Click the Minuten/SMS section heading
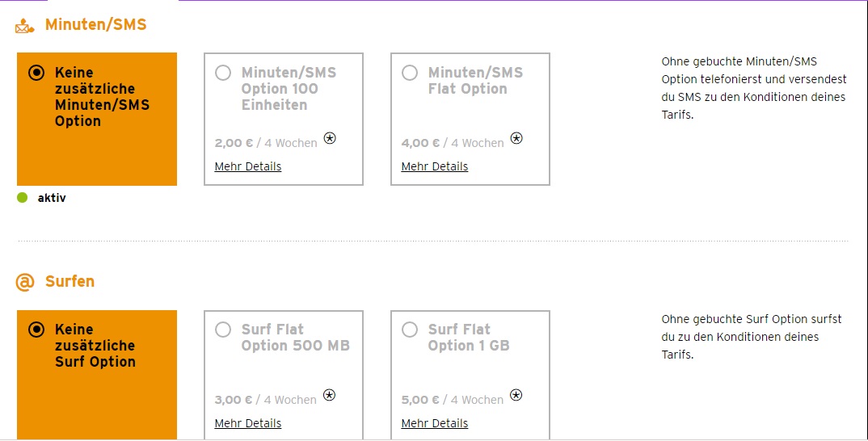The width and height of the screenshot is (868, 441). point(96,25)
